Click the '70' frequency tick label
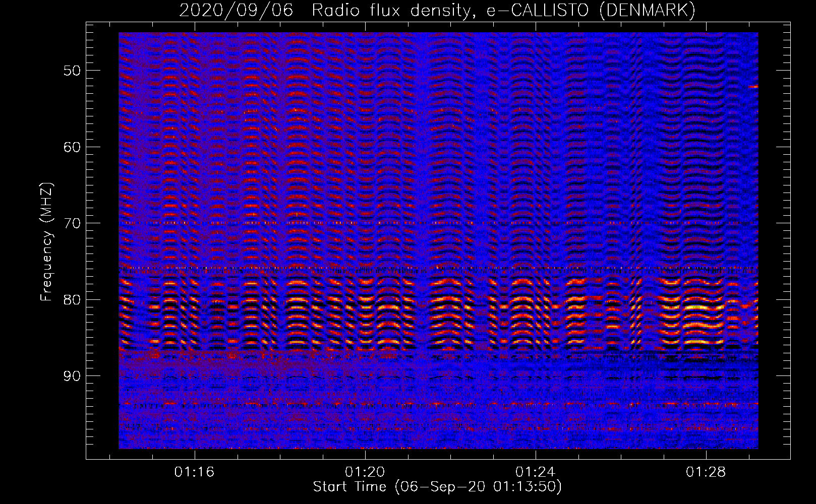The image size is (816, 504). pyautogui.click(x=72, y=223)
